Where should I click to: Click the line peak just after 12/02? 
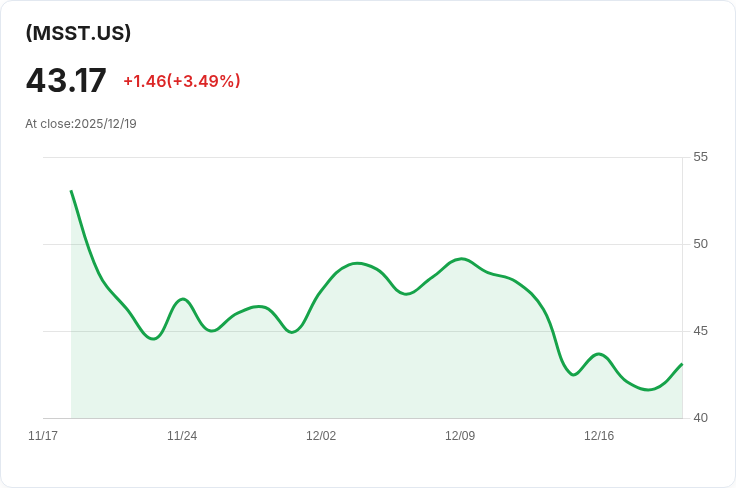pos(357,263)
